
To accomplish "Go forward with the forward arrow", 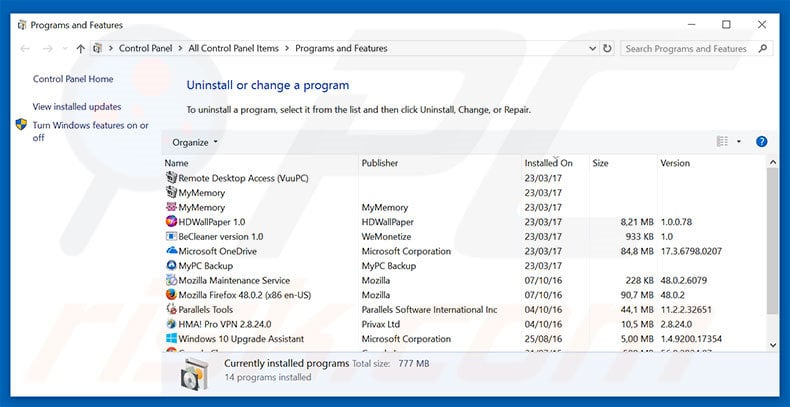I will click(x=47, y=49).
